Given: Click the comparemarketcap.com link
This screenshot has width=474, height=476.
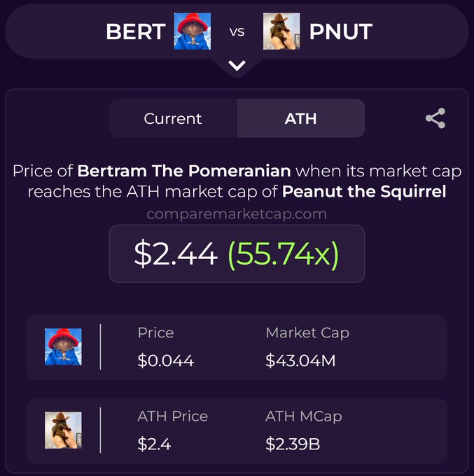Looking at the screenshot, I should 237,214.
